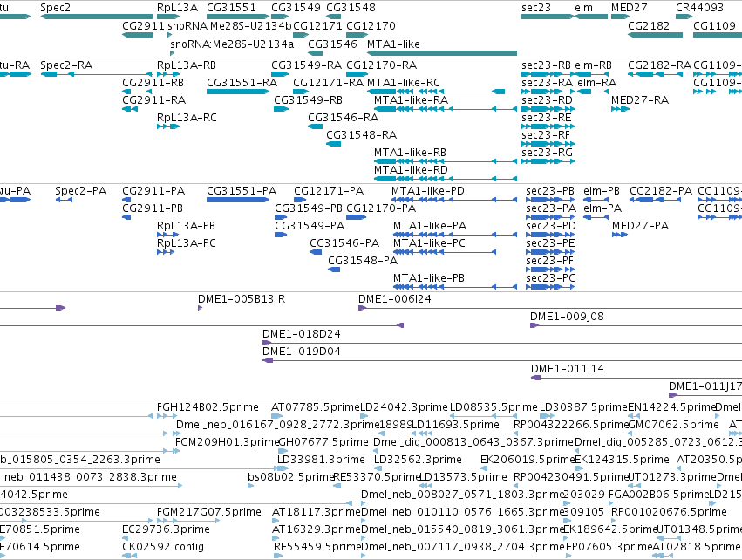Select the RpL13A gene feature

tap(168, 17)
